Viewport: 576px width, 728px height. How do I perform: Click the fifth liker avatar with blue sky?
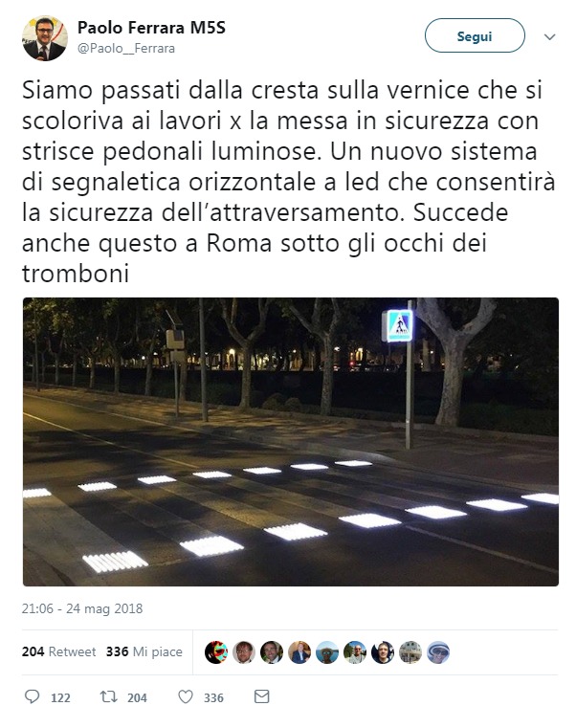[x=327, y=651]
